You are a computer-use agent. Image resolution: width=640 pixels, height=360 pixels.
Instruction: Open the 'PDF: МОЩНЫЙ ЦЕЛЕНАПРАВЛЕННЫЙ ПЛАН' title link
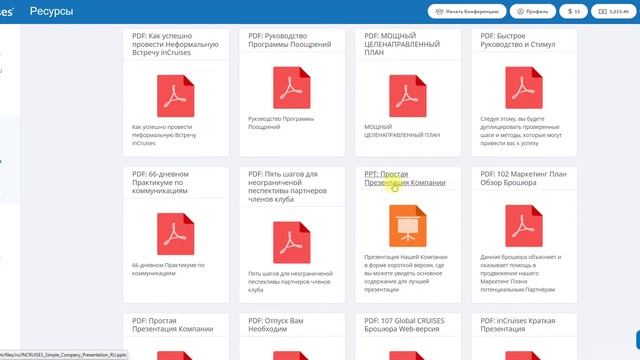click(x=402, y=44)
